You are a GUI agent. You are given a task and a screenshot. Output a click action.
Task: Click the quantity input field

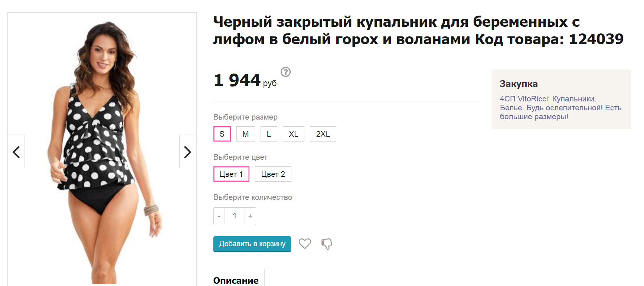235,216
